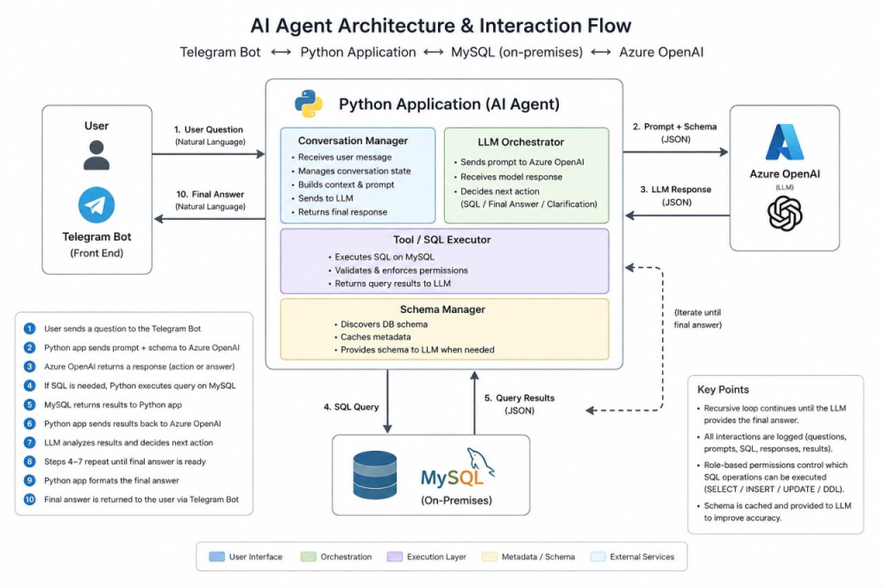Click 'Python Application (AI Agent)' heading
This screenshot has width=883, height=588.
point(448,104)
